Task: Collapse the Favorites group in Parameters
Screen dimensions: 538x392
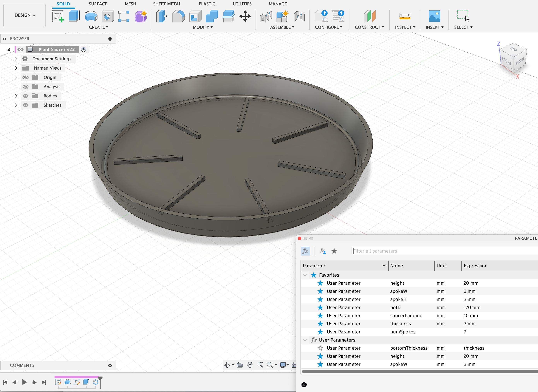Action: pyautogui.click(x=305, y=275)
